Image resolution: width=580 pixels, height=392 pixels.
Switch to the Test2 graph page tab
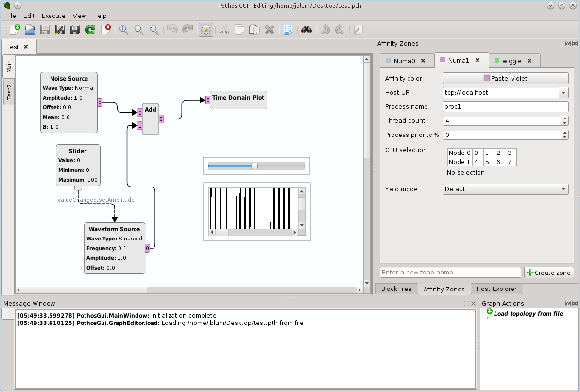click(9, 92)
